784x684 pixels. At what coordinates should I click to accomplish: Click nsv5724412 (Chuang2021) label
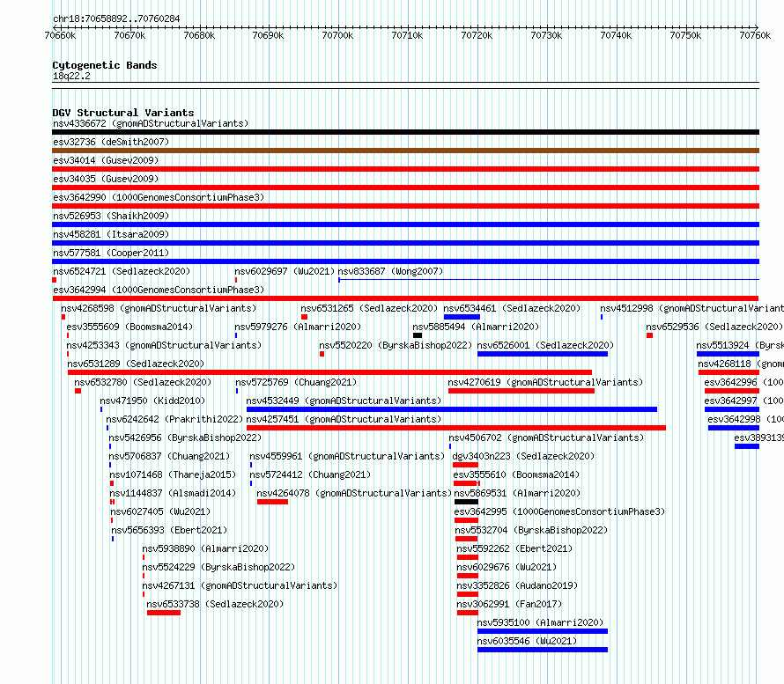[310, 474]
